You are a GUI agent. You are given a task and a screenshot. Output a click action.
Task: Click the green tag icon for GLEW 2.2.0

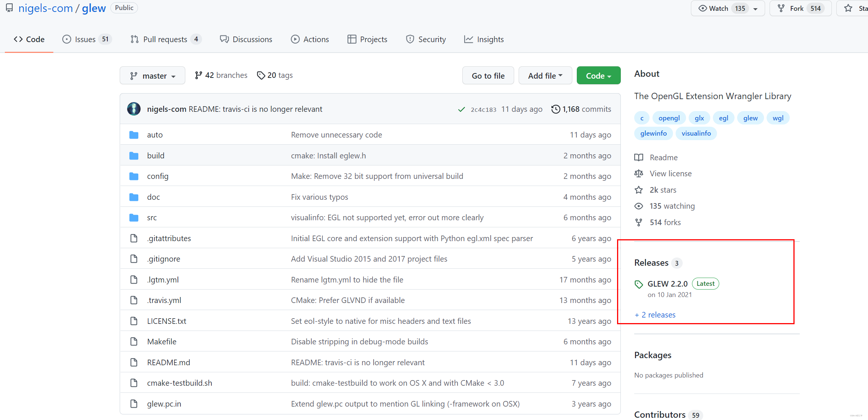point(639,284)
